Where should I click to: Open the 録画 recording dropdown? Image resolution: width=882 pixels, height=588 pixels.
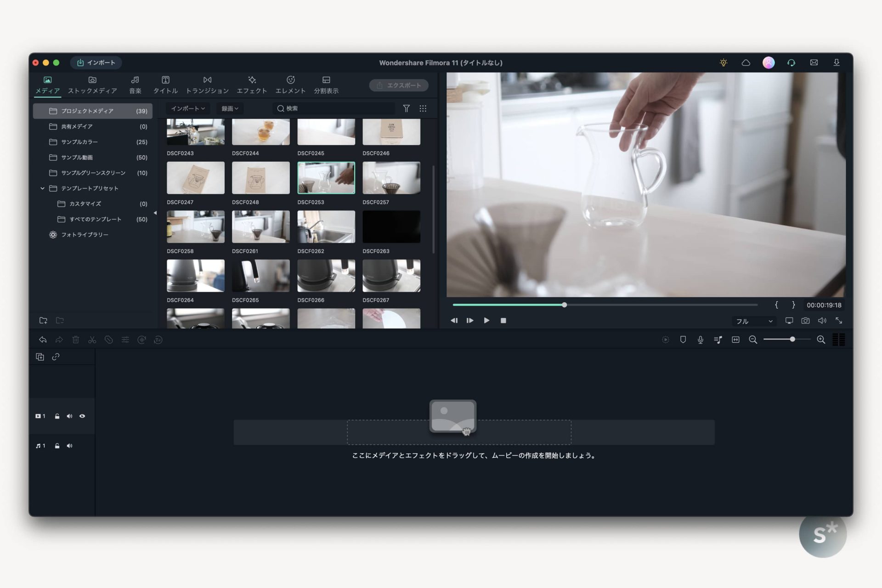coord(229,108)
